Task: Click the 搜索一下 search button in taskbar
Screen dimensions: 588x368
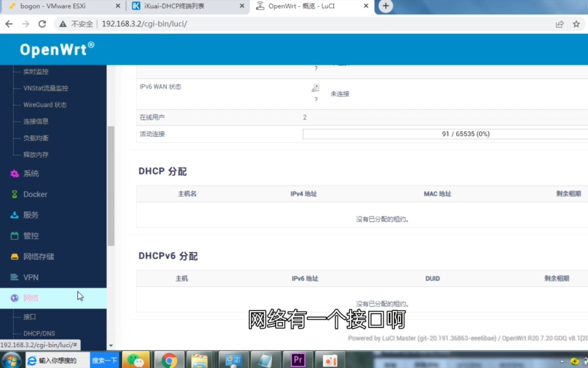Action: (104, 360)
